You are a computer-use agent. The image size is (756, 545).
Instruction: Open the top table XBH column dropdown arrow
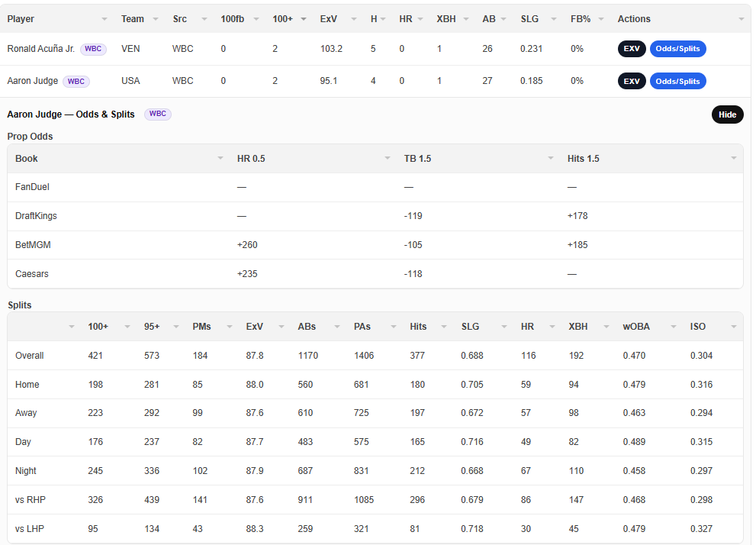pos(466,19)
